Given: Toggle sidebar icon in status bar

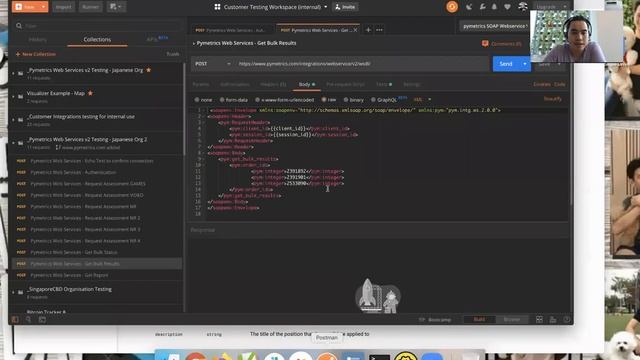Looking at the screenshot, I should [15, 320].
